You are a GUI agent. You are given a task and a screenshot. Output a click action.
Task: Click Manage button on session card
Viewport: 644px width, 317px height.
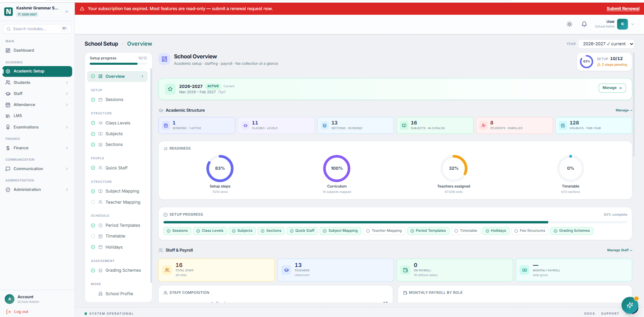tap(612, 88)
